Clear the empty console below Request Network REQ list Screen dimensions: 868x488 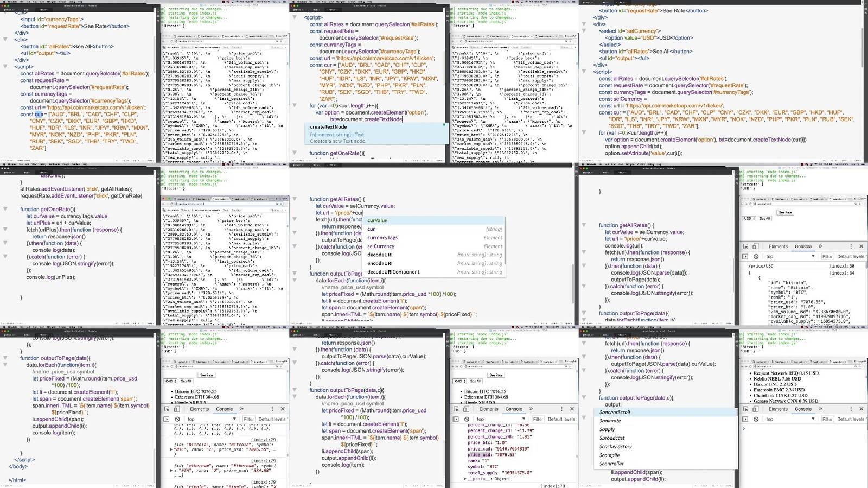[756, 419]
